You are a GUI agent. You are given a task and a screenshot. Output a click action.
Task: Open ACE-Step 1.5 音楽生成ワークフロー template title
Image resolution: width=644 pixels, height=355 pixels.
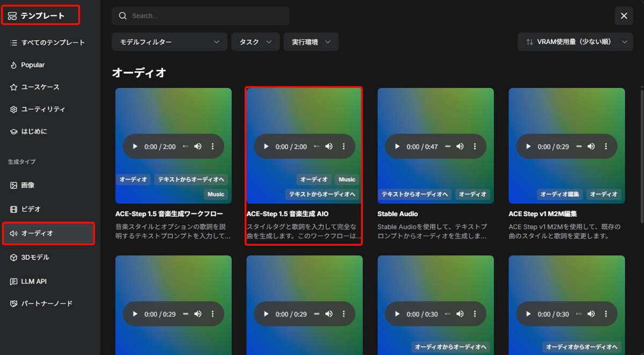pos(169,214)
